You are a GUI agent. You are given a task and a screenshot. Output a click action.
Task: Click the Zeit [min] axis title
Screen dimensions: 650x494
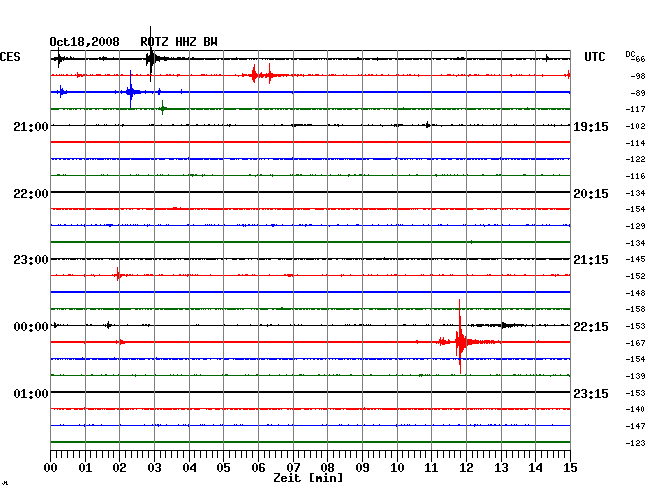click(x=308, y=478)
